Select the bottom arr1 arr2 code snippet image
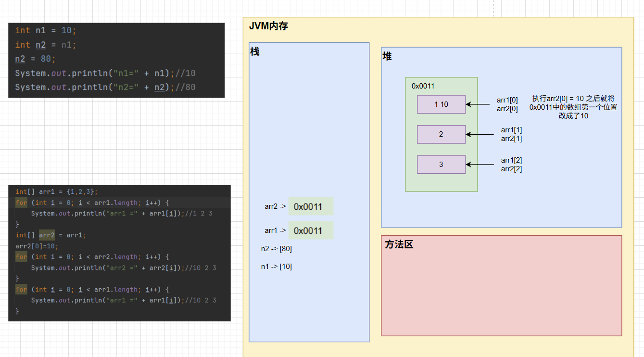Viewport: 644px width, 357px height. 119,253
